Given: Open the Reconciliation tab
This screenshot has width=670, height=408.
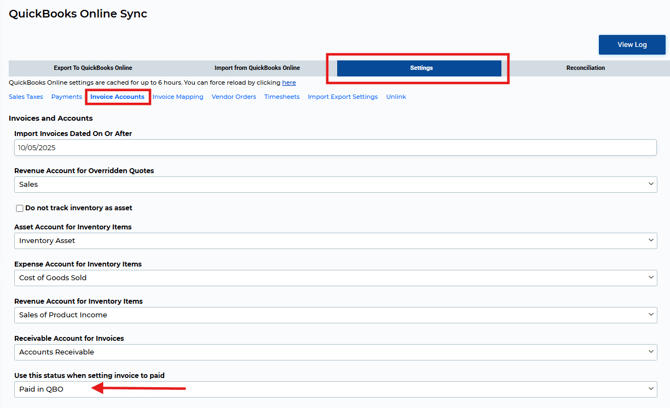Looking at the screenshot, I should tap(585, 68).
